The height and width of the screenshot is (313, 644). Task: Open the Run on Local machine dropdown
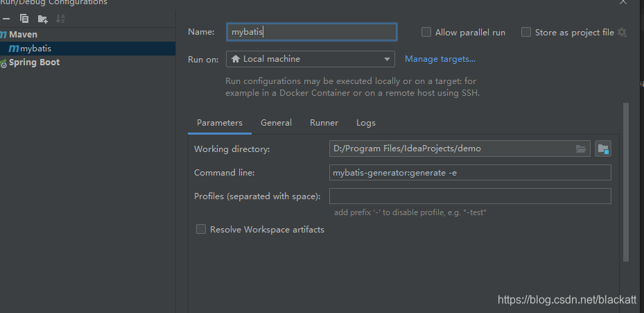(x=311, y=59)
